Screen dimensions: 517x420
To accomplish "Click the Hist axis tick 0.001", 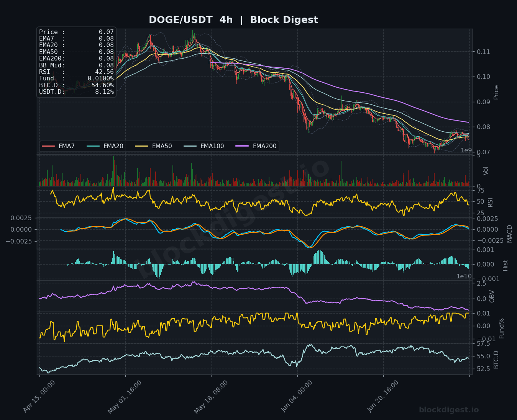I will (x=485, y=250).
